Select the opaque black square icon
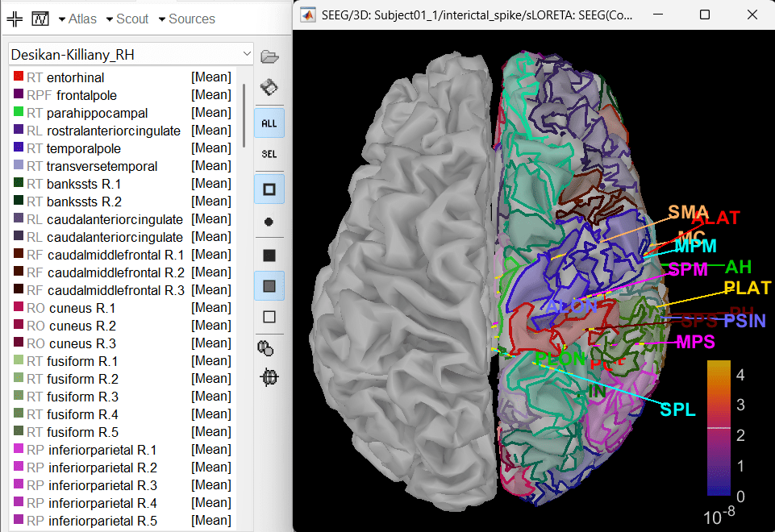 pyautogui.click(x=269, y=256)
